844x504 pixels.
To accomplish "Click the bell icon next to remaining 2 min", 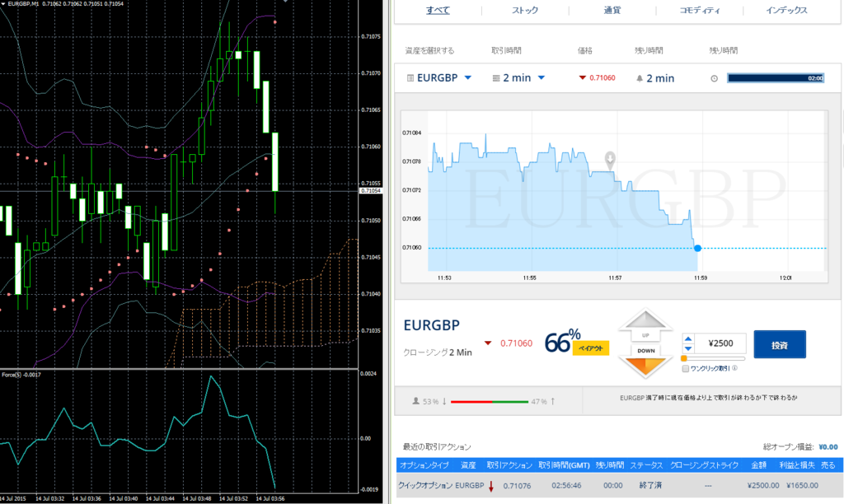I will [x=640, y=78].
